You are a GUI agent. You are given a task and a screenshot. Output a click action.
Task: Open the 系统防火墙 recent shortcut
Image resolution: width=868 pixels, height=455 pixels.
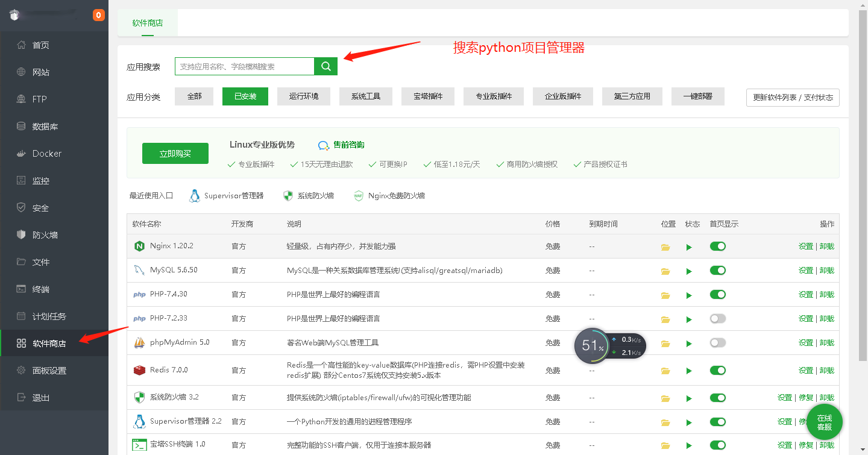point(308,196)
